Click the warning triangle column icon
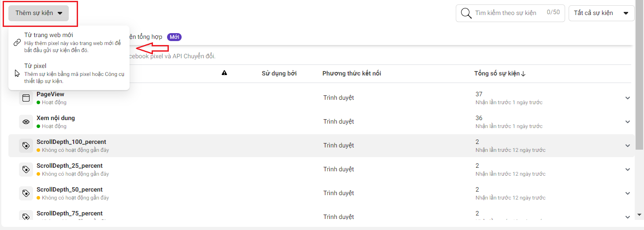This screenshot has height=230, width=644. 224,73
